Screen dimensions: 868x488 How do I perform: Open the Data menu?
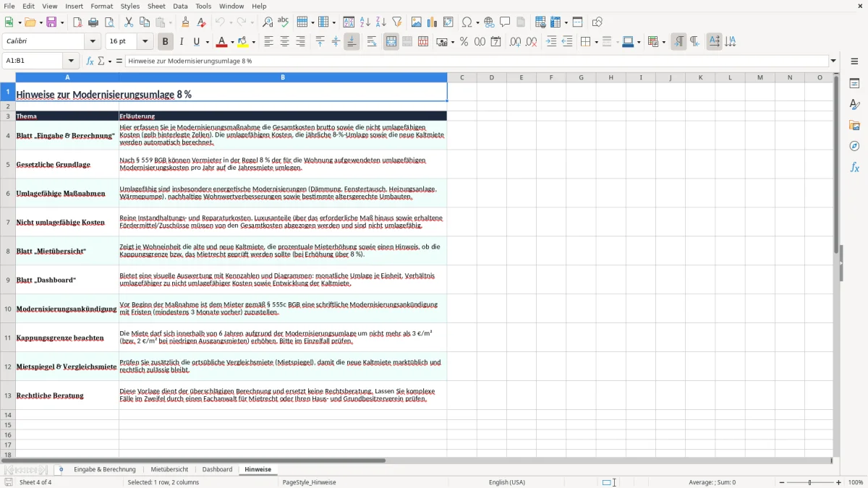click(180, 6)
